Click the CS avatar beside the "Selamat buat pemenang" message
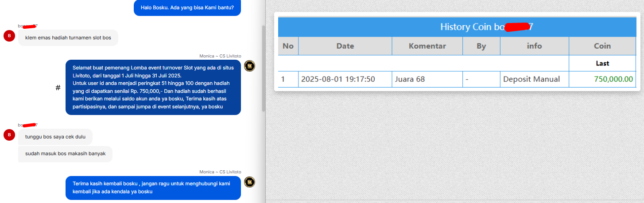Screen dimensions: 644x203 (249, 66)
